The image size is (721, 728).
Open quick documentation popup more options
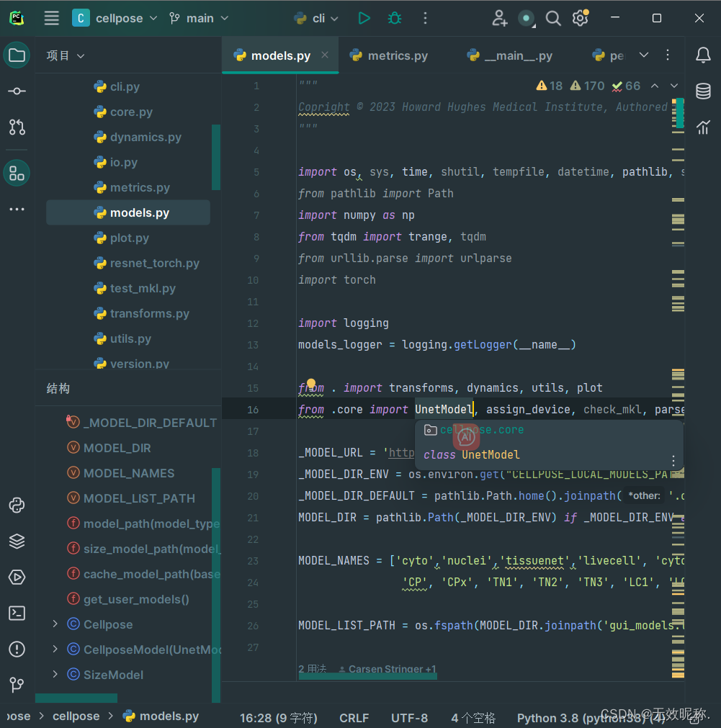pos(673,461)
